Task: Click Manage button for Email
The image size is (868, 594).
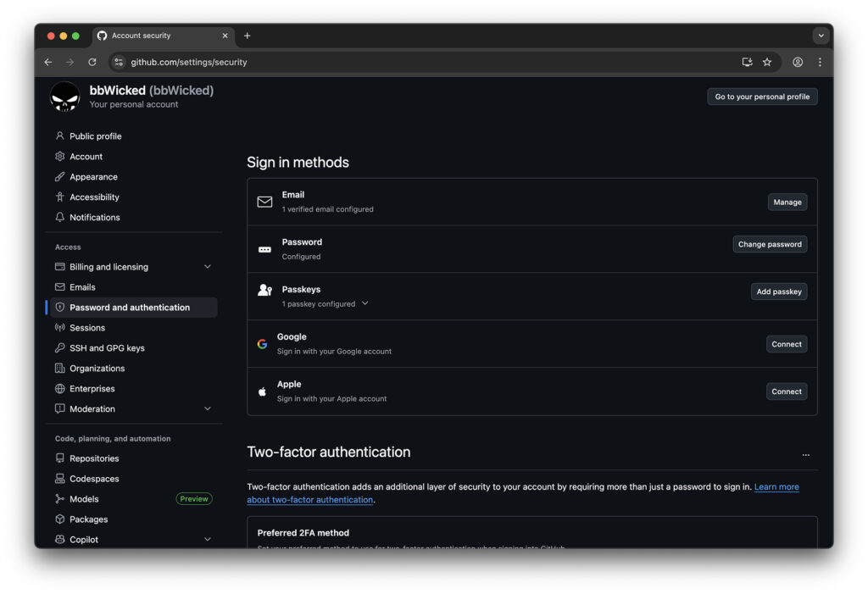Action: coord(787,202)
